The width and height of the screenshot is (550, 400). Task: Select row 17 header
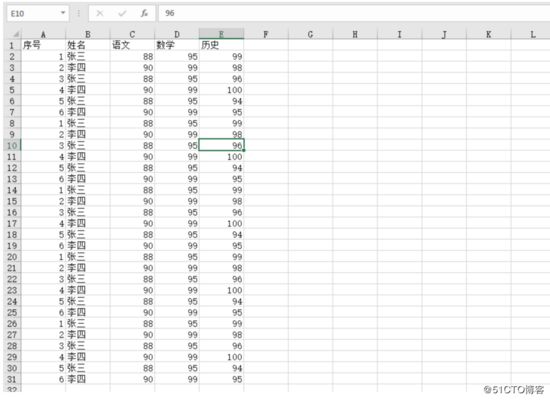click(12, 223)
